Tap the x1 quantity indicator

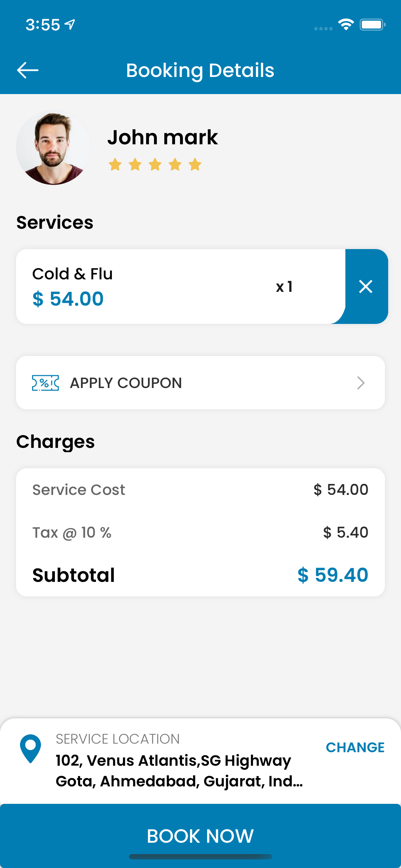(x=284, y=286)
